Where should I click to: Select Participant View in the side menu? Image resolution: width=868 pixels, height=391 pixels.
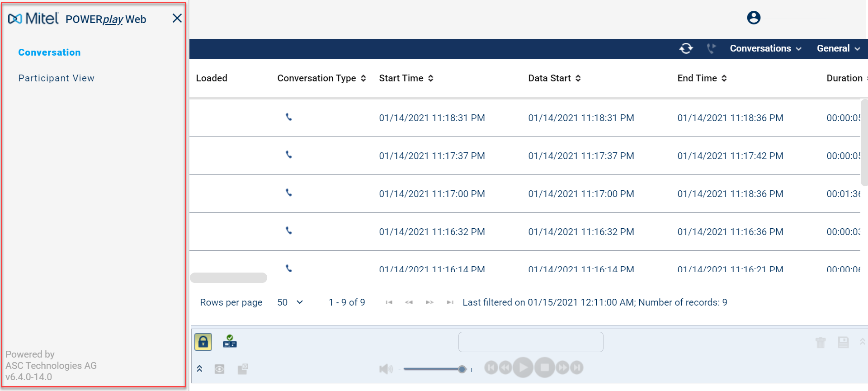56,78
